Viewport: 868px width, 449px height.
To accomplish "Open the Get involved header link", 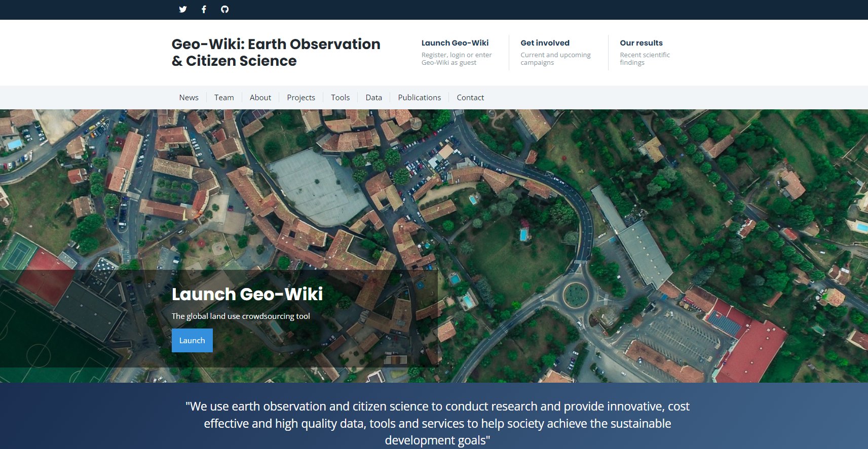I will pos(545,43).
